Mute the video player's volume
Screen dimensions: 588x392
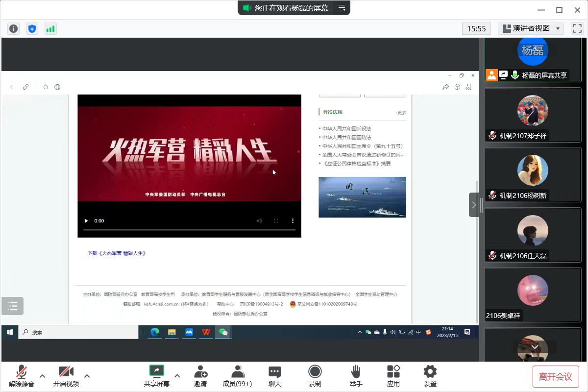pos(259,221)
